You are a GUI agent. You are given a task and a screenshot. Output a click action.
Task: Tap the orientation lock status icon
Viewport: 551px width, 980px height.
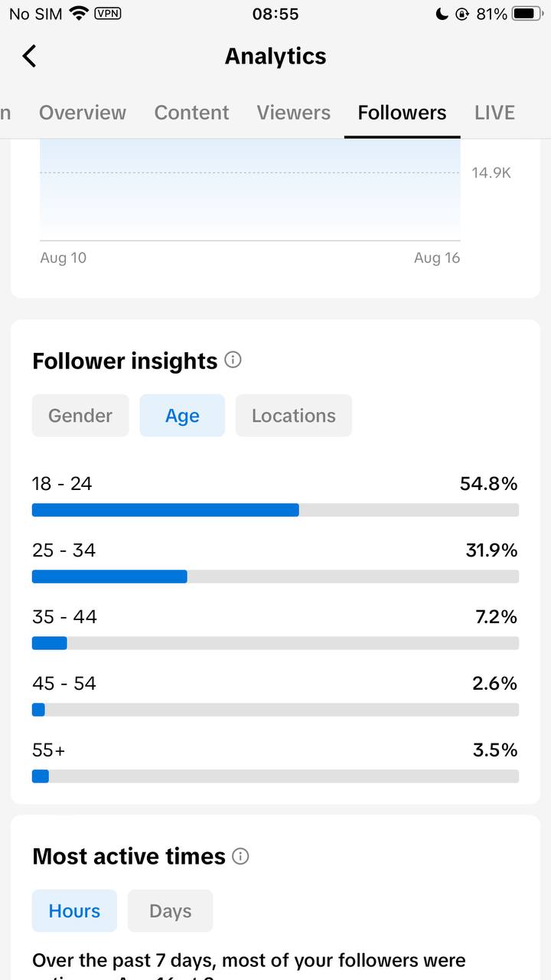tap(461, 14)
